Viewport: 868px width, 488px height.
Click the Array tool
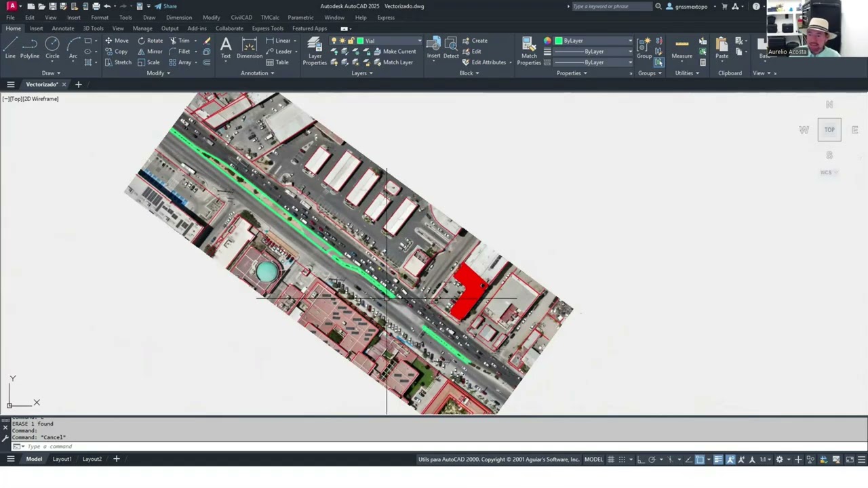[x=180, y=62]
